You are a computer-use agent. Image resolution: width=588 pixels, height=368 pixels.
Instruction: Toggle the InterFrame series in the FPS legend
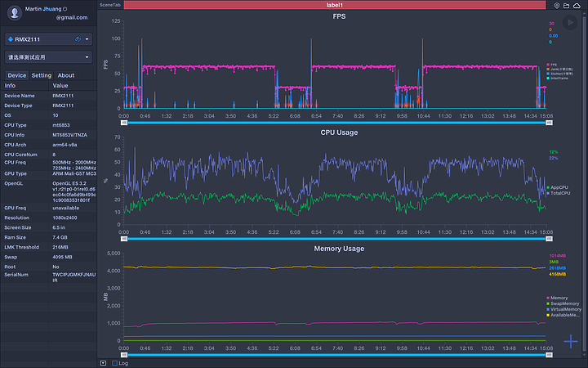(557, 79)
